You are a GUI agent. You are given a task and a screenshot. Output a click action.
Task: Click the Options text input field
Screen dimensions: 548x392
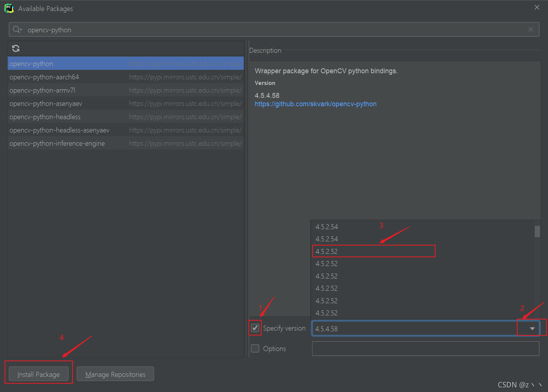pos(425,348)
